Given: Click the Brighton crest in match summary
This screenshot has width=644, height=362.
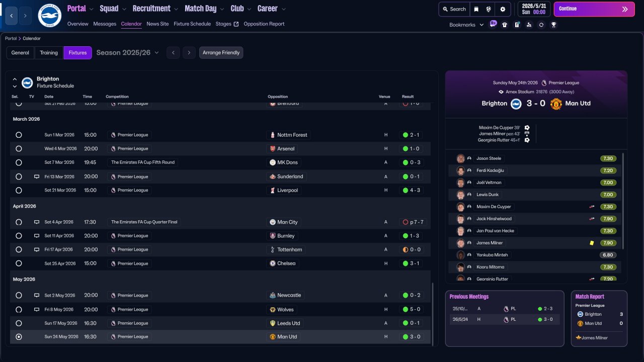Looking at the screenshot, I should (516, 104).
